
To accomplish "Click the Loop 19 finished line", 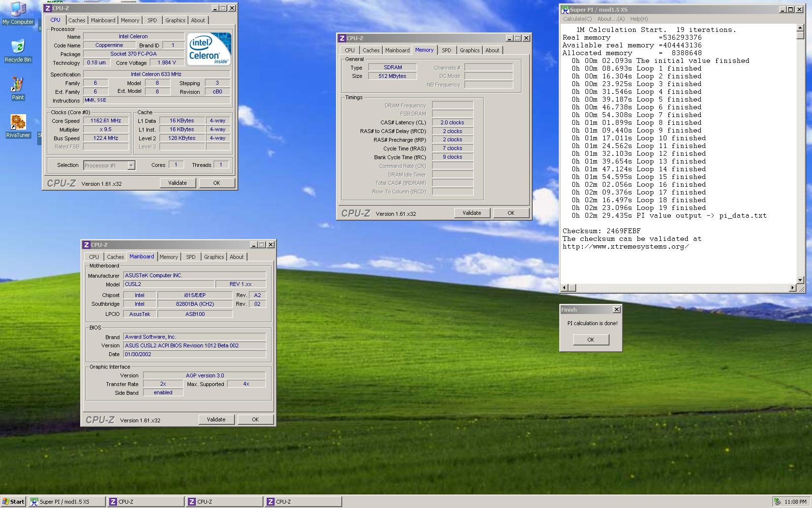I will click(x=639, y=208).
